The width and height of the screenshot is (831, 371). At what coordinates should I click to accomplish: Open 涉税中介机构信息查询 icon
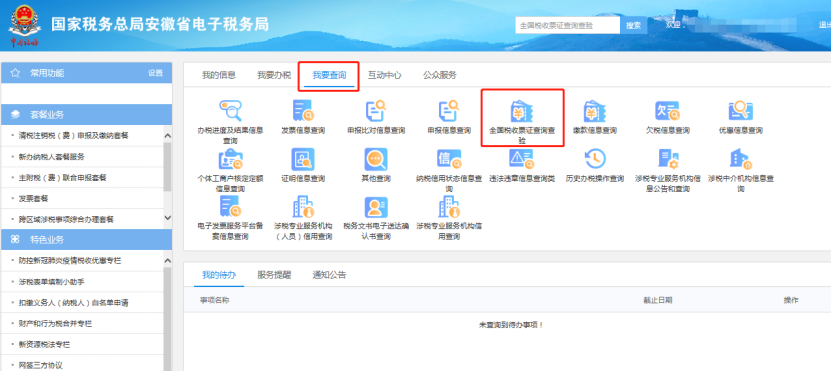click(x=741, y=159)
